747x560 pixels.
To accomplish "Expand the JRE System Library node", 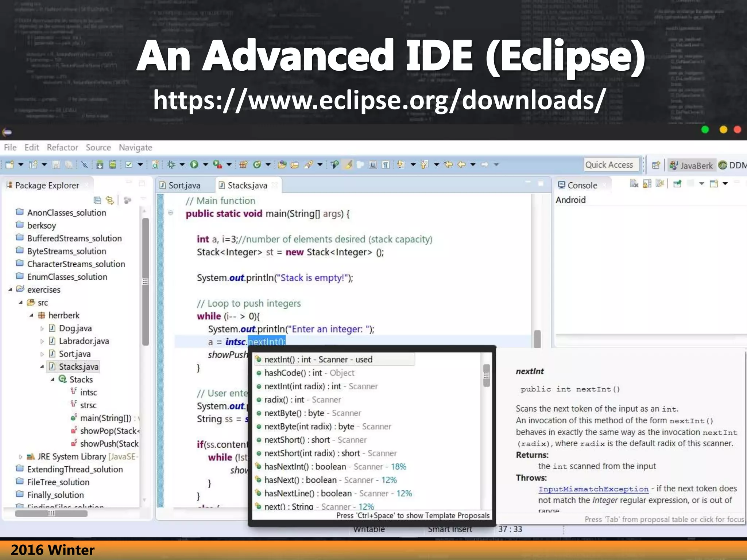I will 21,457.
